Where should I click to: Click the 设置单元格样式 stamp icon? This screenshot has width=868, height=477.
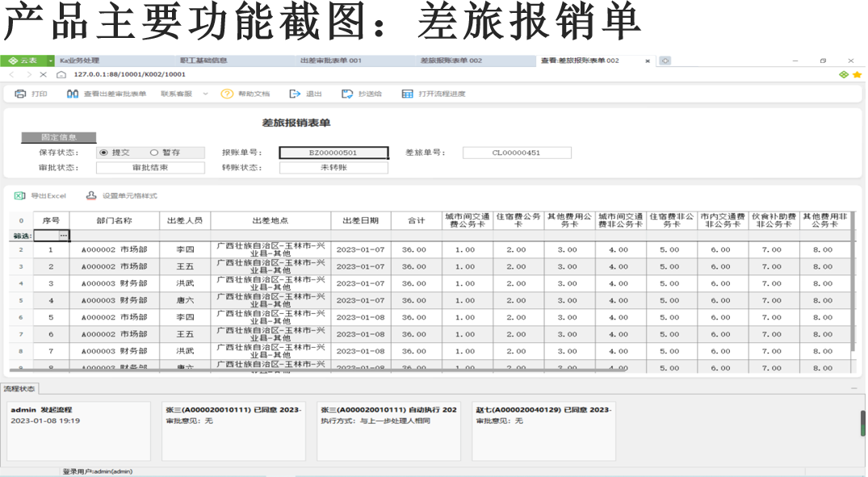click(x=91, y=196)
